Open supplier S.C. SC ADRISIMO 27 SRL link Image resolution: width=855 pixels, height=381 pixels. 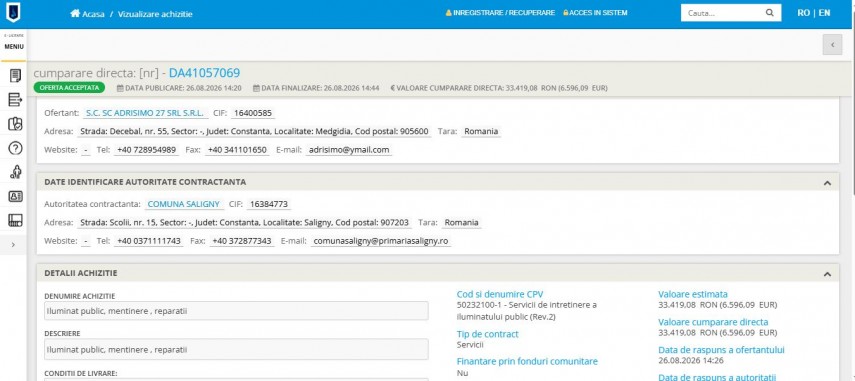coord(144,113)
